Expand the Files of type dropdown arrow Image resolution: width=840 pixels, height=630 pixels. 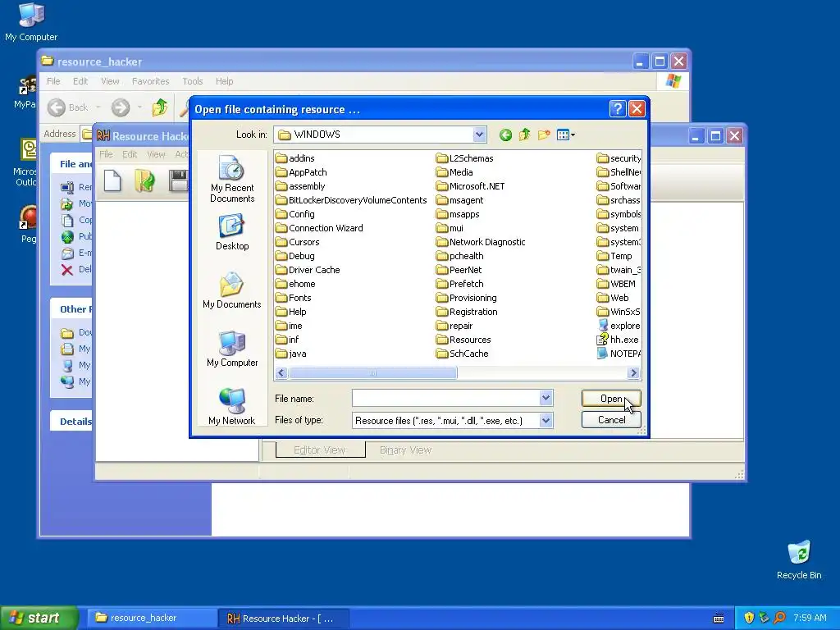point(546,421)
